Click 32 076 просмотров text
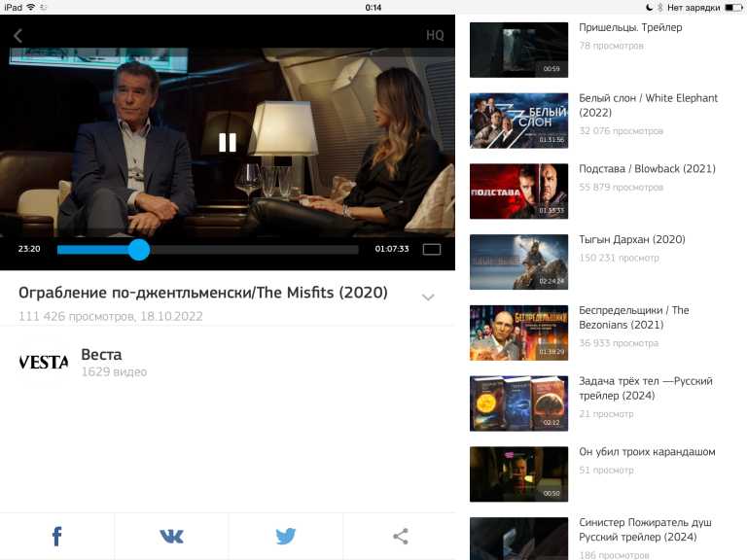 [621, 131]
